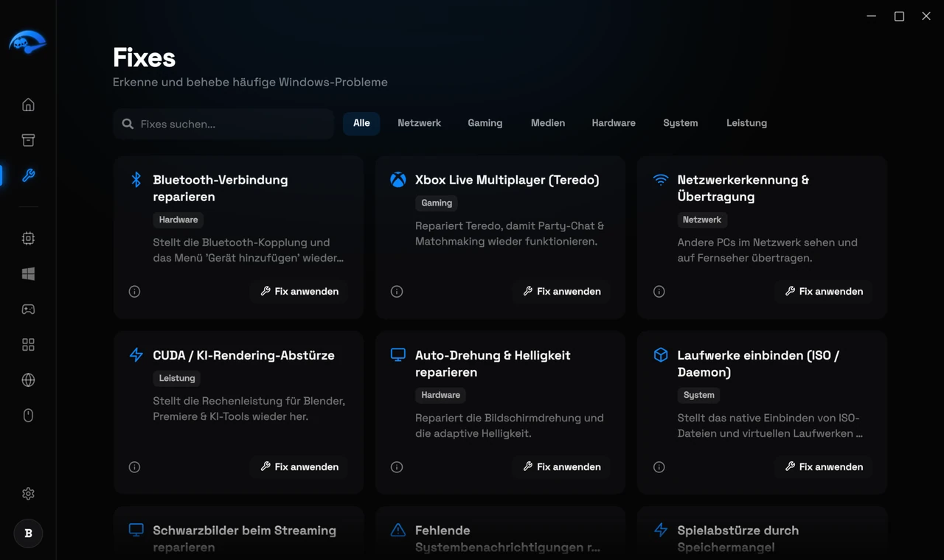Image resolution: width=944 pixels, height=560 pixels.
Task: Focus the Fixes suchen search field
Action: tap(223, 124)
